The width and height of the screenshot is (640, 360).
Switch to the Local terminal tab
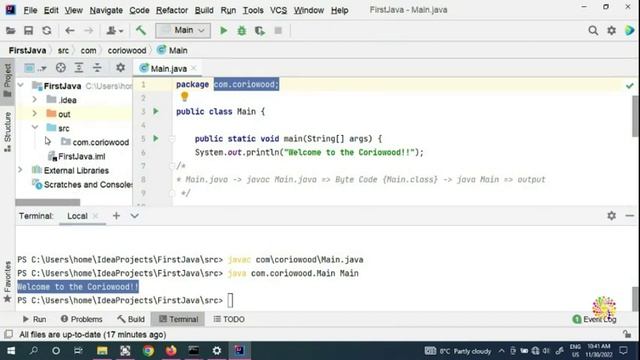[x=77, y=216]
